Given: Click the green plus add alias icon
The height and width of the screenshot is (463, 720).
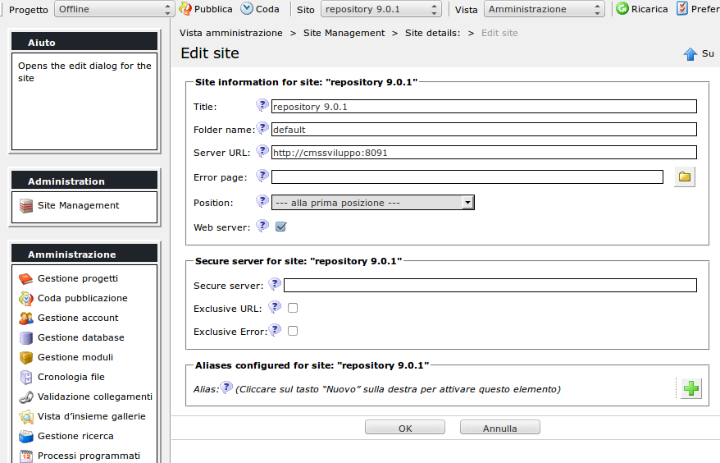Looking at the screenshot, I should 691,389.
